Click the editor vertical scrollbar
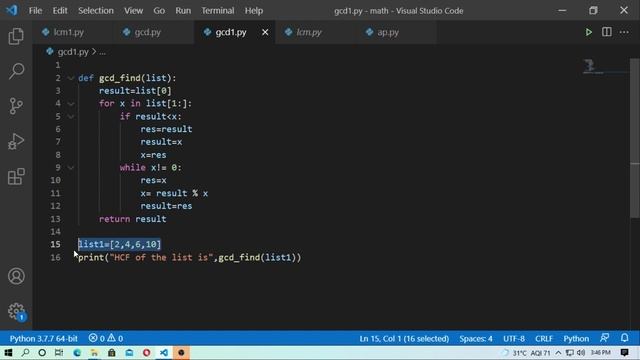 click(635, 139)
